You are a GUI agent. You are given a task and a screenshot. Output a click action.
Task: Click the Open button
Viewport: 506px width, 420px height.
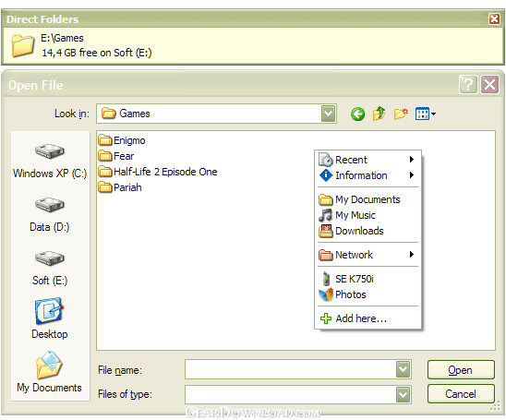[461, 369]
